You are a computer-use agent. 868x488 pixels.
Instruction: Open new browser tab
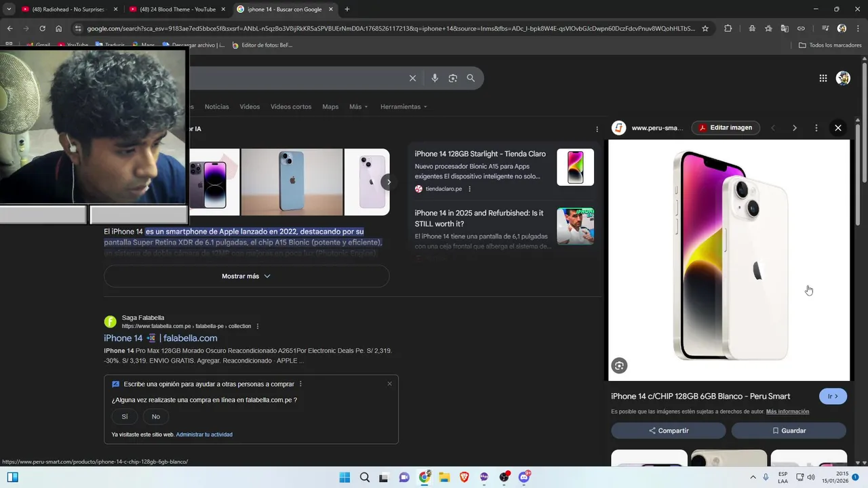347,9
